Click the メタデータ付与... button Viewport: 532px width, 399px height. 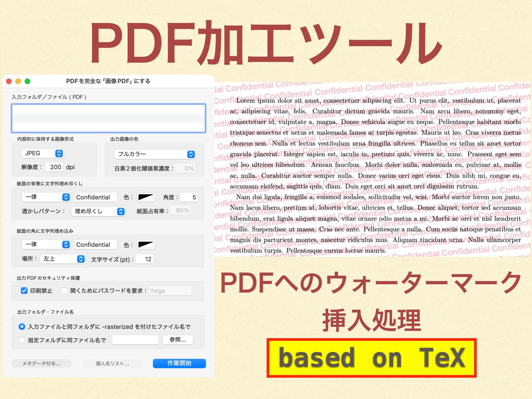tap(42, 364)
